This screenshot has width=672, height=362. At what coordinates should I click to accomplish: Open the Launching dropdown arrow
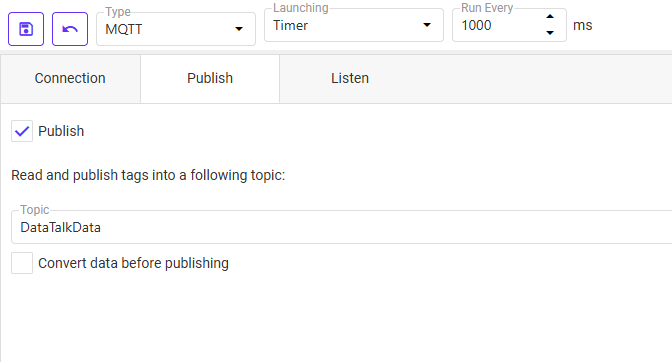[x=427, y=25]
